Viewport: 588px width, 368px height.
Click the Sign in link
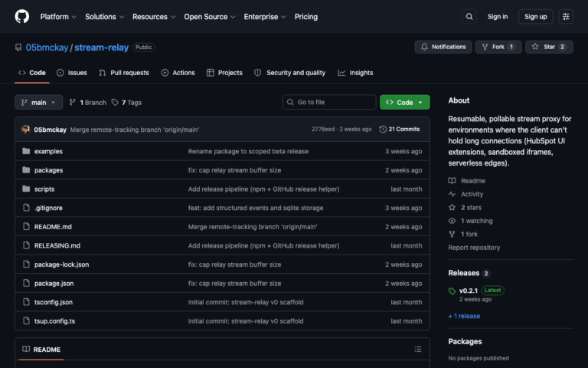coord(497,17)
